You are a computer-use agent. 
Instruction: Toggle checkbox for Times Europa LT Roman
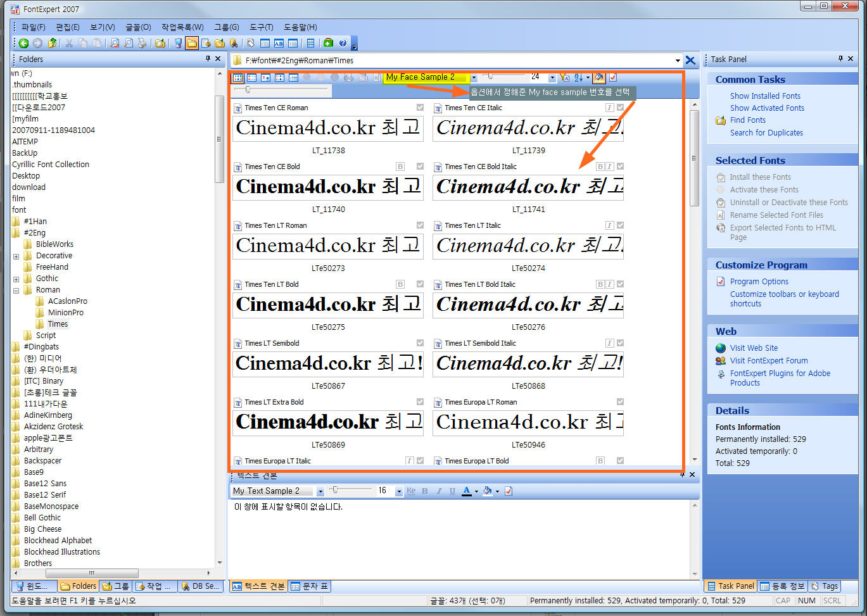click(x=620, y=402)
